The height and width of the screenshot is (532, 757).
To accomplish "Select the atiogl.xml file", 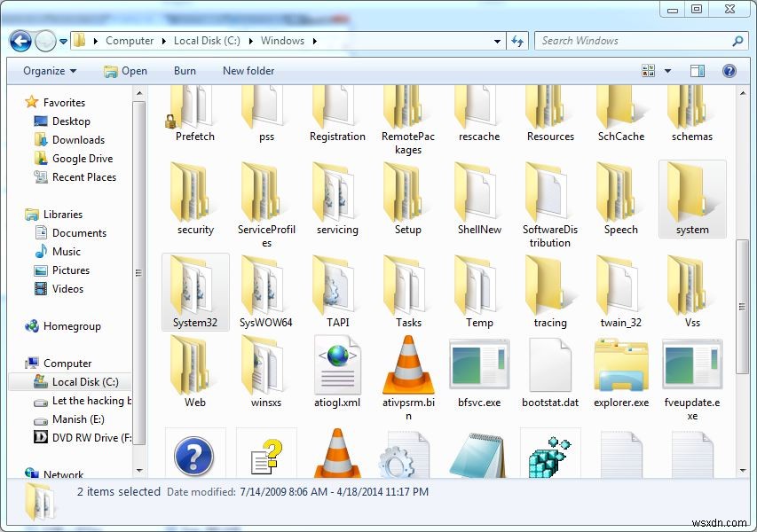I will click(x=337, y=372).
